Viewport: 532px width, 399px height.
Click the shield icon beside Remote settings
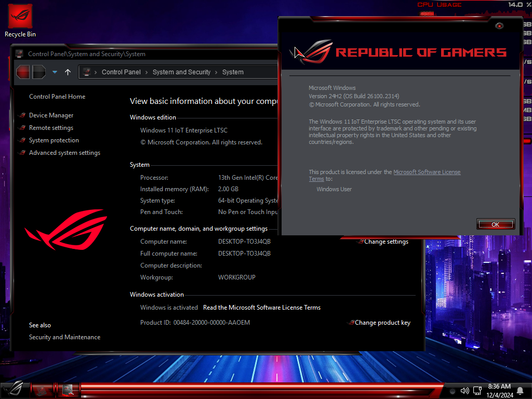click(x=22, y=128)
